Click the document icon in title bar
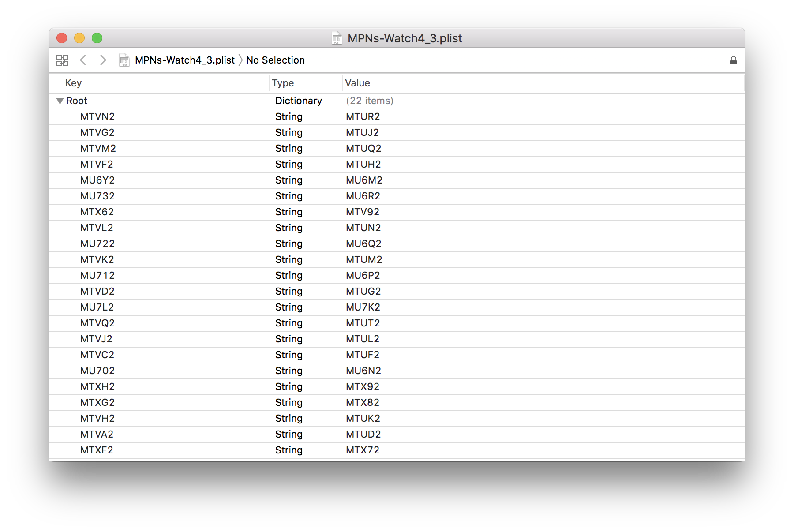The width and height of the screenshot is (794, 532). point(337,38)
